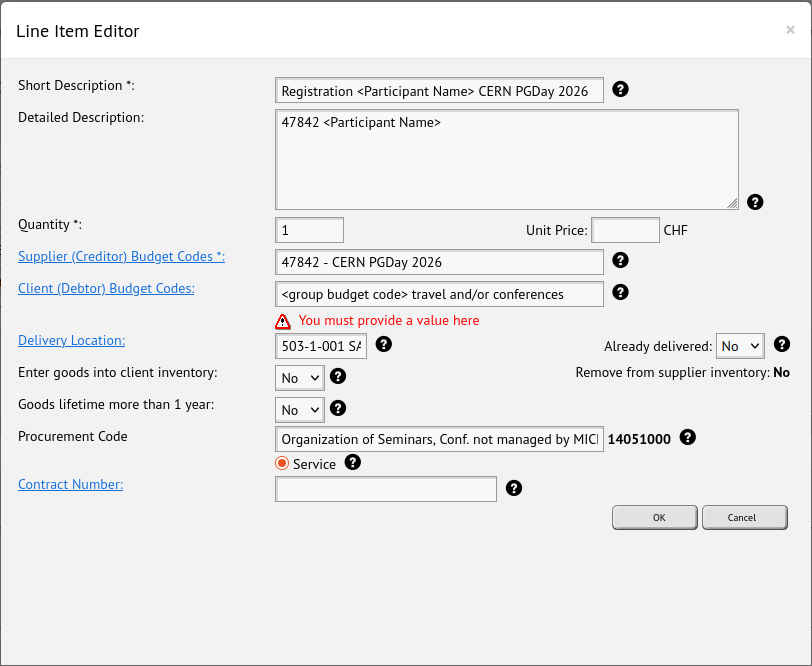The height and width of the screenshot is (666, 812).
Task: Expand the client inventory dropdown
Action: (x=300, y=378)
